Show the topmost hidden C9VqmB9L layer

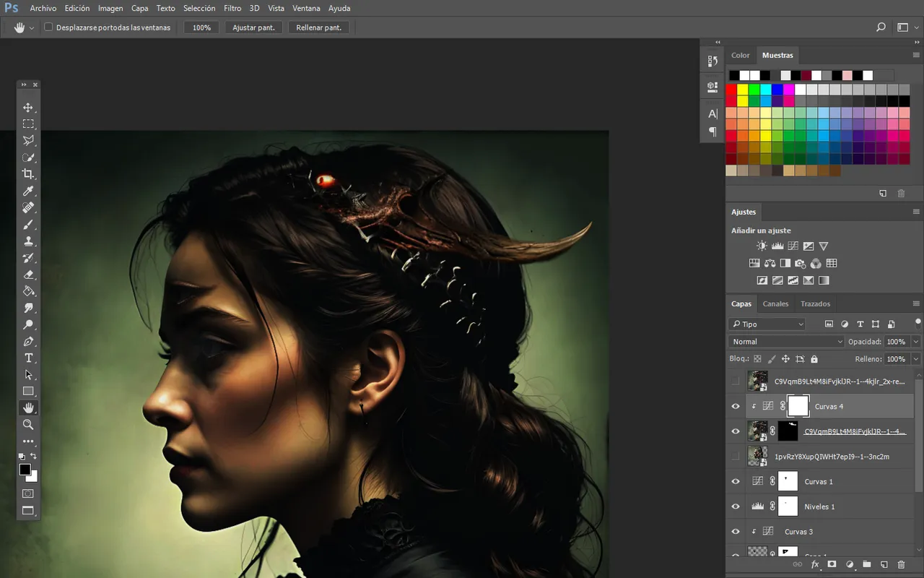pyautogui.click(x=736, y=381)
